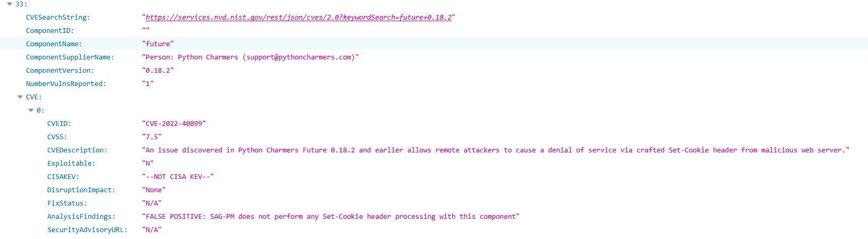Select the ComponentSupplierName key
Screen dimensions: 868x239
click(x=70, y=57)
